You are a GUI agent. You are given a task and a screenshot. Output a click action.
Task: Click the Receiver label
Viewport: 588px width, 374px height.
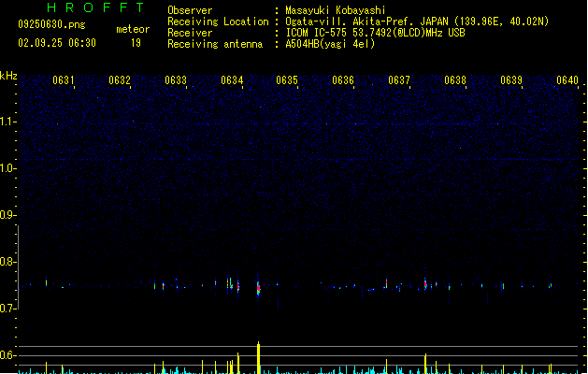click(190, 33)
